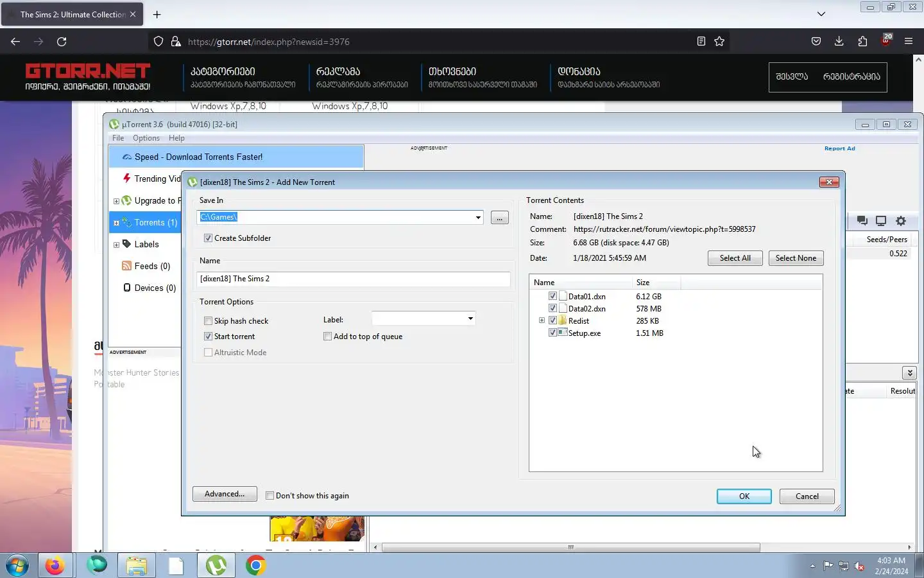Viewport: 924px width, 578px height.
Task: Open the uTorrent Options menu
Action: [146, 138]
